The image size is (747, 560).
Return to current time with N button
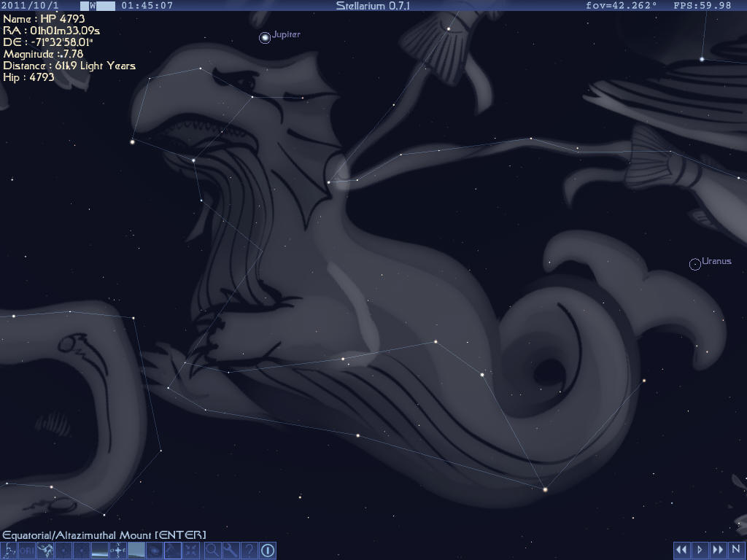tap(735, 550)
